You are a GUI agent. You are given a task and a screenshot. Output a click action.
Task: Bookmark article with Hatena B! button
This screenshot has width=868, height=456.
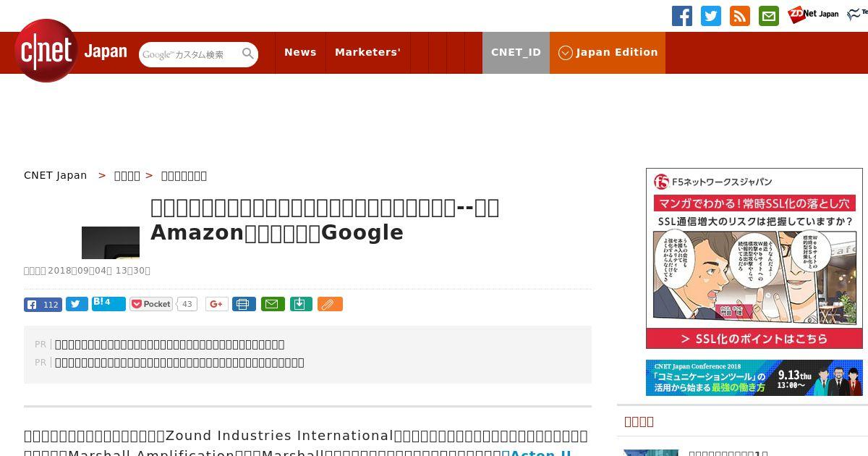(x=109, y=304)
